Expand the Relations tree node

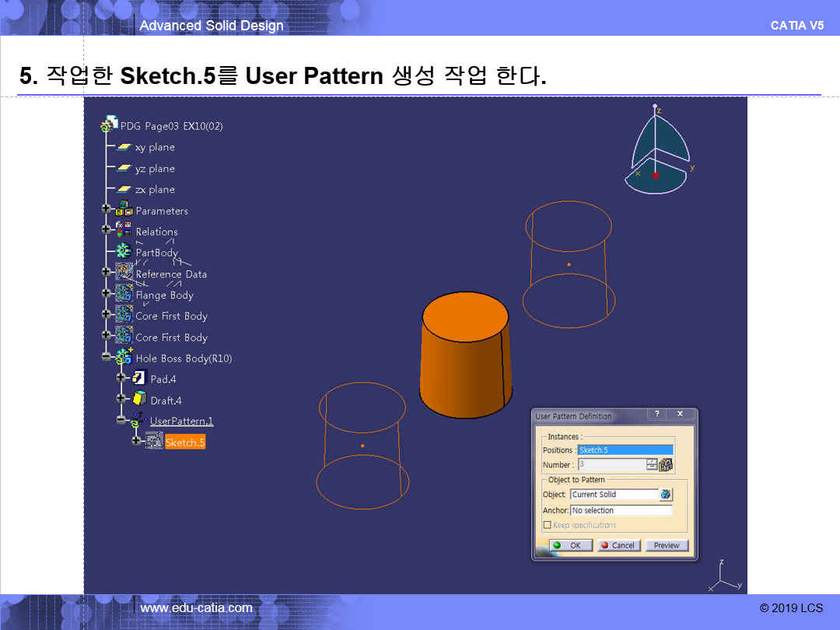106,231
